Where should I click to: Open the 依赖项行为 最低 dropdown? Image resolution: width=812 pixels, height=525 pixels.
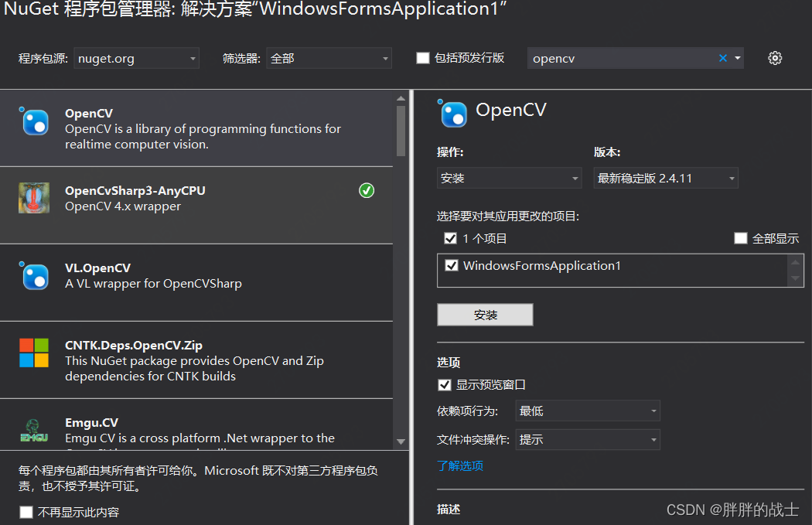click(588, 411)
